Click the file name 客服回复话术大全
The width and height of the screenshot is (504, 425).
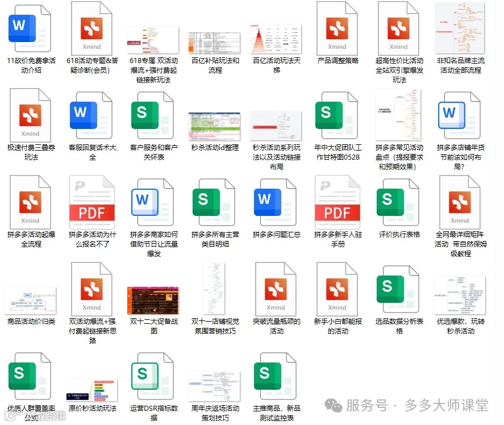[x=93, y=152]
